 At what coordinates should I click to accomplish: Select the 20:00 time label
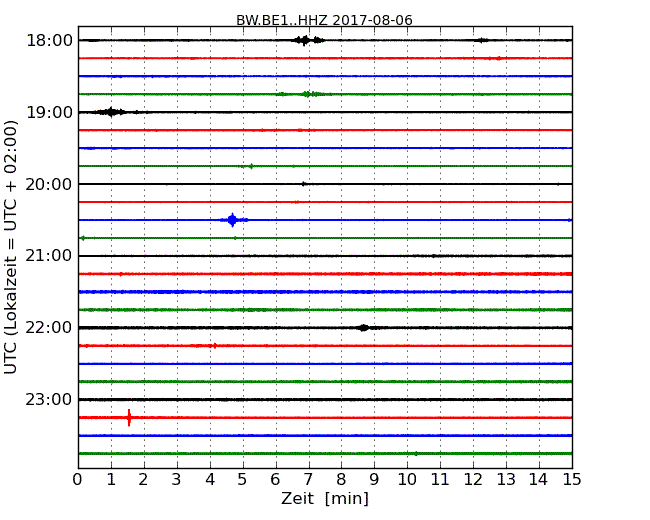[49, 184]
